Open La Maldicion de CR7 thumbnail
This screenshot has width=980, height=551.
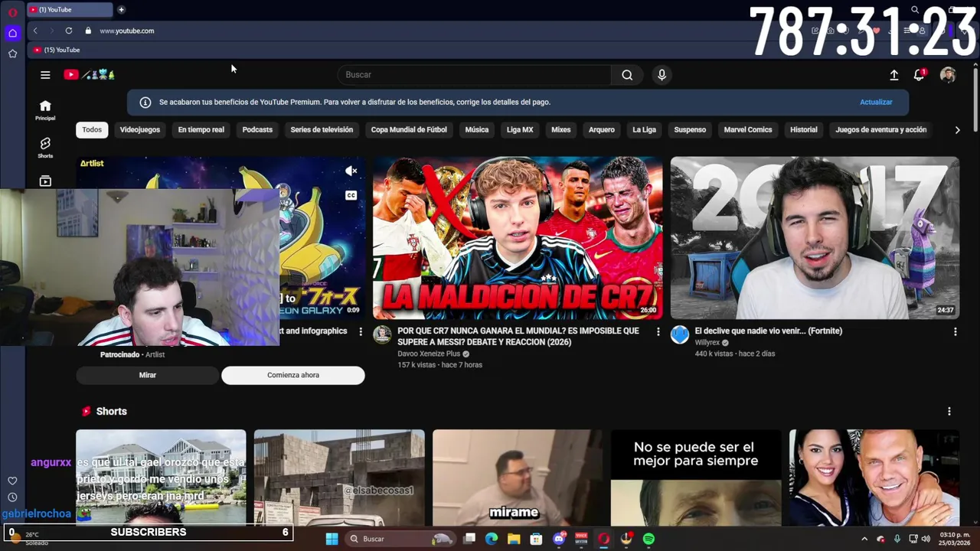518,238
